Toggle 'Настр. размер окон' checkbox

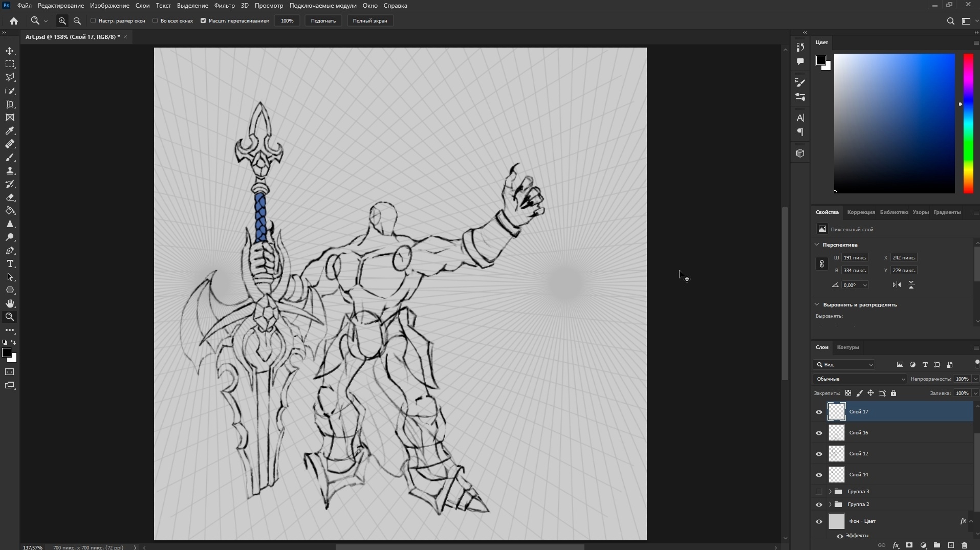coord(93,21)
